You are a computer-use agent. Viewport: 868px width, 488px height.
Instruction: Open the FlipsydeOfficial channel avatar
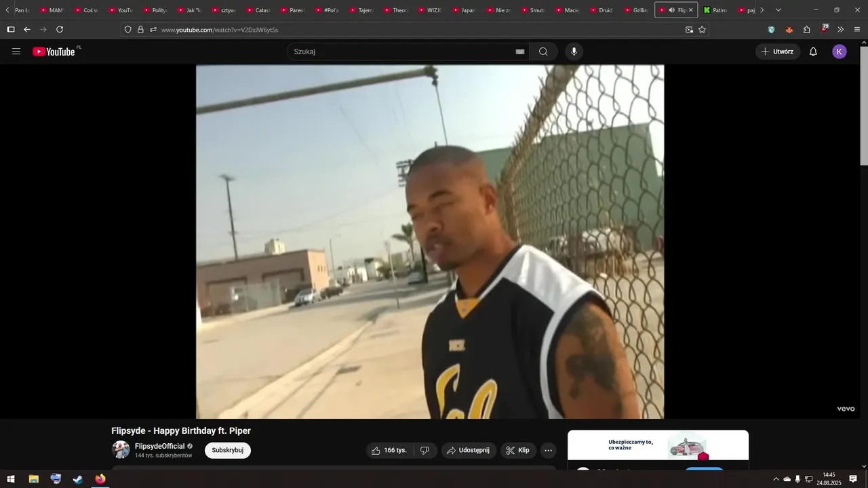click(121, 449)
